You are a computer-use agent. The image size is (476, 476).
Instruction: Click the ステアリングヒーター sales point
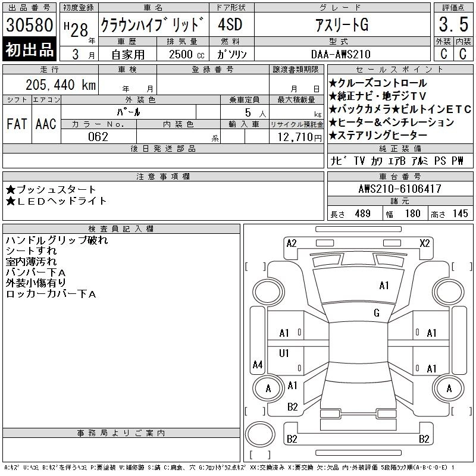coord(378,135)
